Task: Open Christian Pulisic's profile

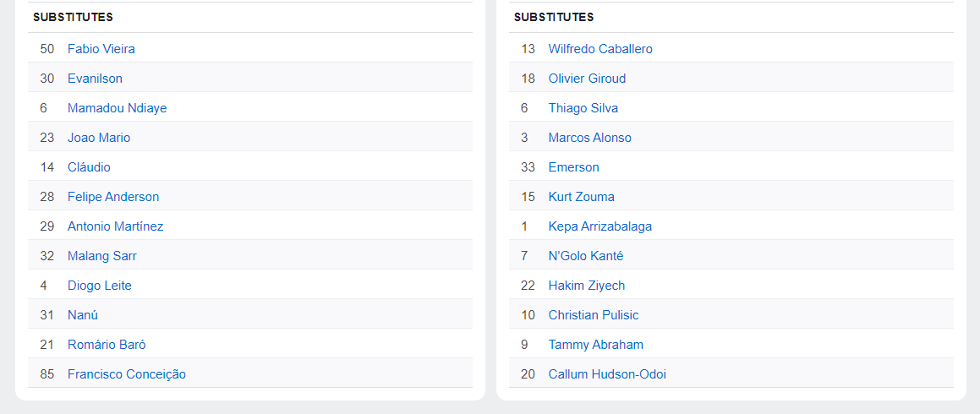Action: pyautogui.click(x=593, y=315)
